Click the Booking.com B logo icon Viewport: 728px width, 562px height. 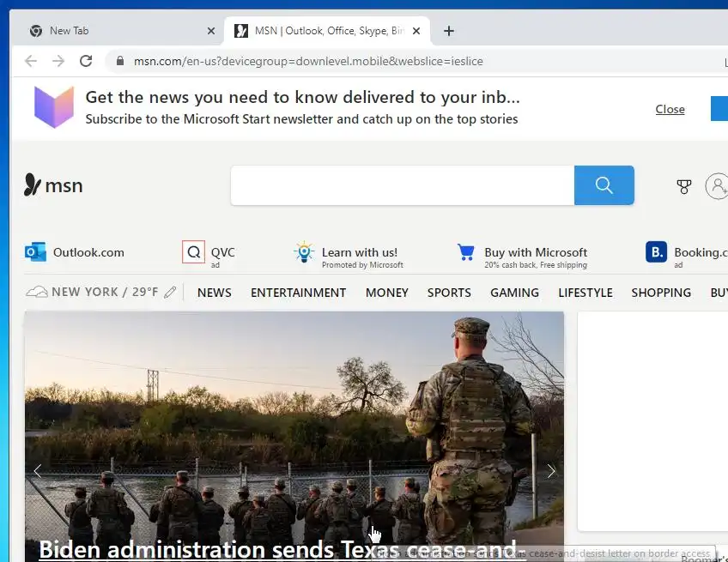(x=656, y=252)
